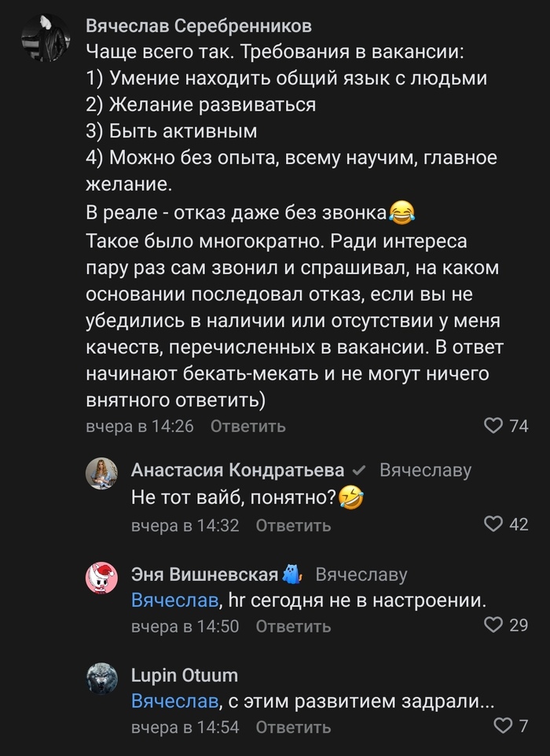Open Lupin Otuum's profile name link
Screen dimensions: 550x756
click(x=184, y=675)
